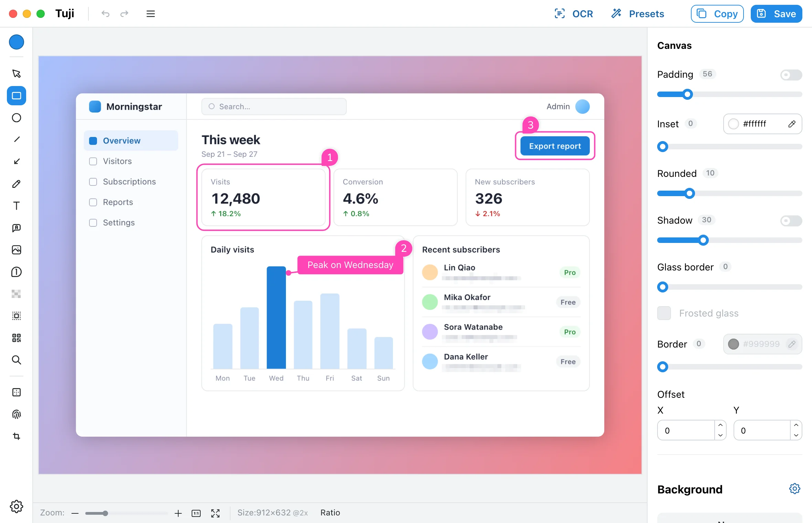Screen dimensions: 812x523
Task: Select the pencil freehand tool
Action: (16, 184)
